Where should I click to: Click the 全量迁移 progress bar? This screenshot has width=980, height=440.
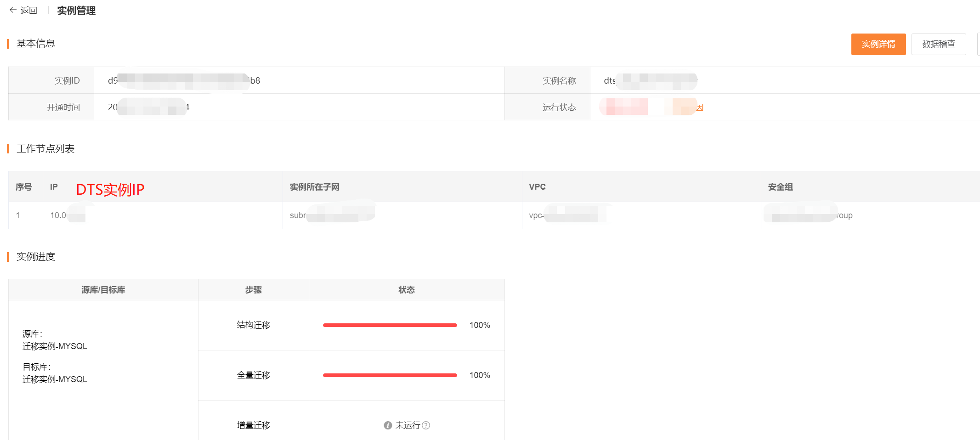tap(390, 375)
